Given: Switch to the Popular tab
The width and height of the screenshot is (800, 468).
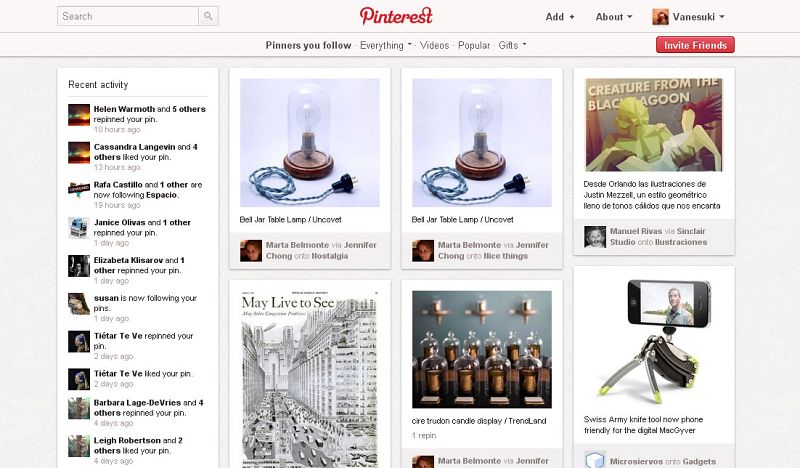Looking at the screenshot, I should point(474,45).
